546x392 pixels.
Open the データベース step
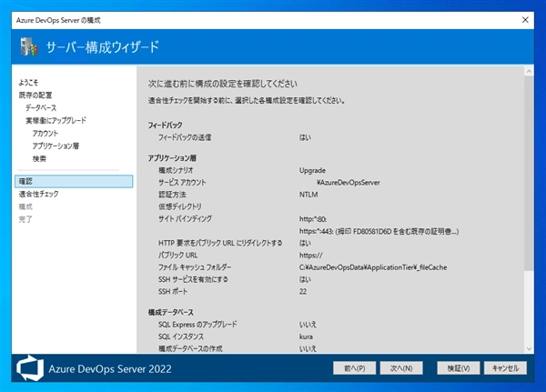[41, 107]
